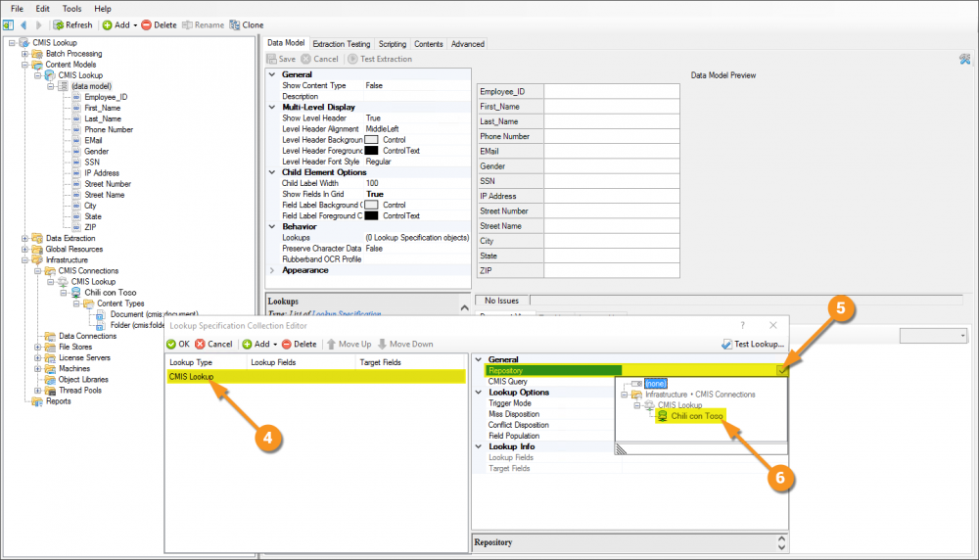This screenshot has height=560, width=979.
Task: Open the Edit menu
Action: [x=43, y=9]
